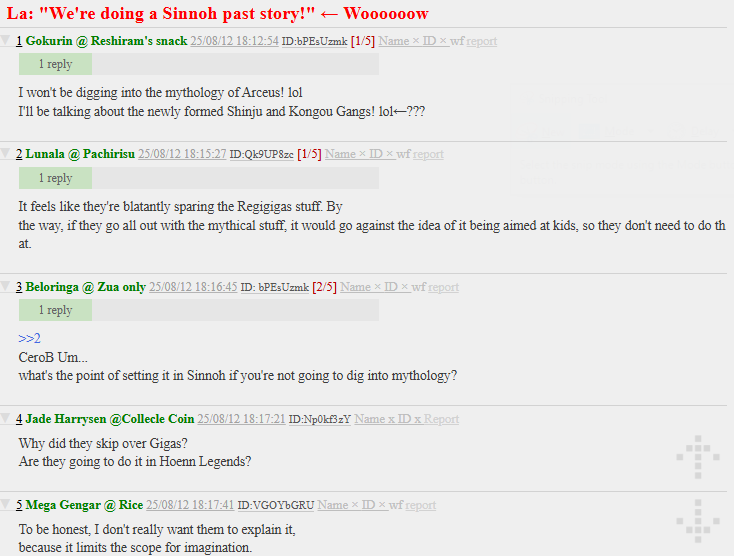Collapse post 2 using its triangle toggle
Viewport: 734px width, 556px height.
coord(6,153)
